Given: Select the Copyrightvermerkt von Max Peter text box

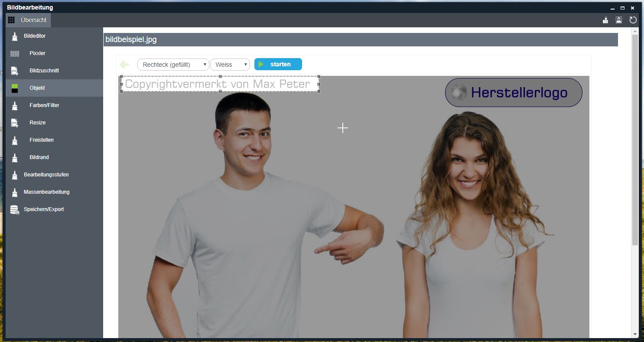Looking at the screenshot, I should [220, 84].
